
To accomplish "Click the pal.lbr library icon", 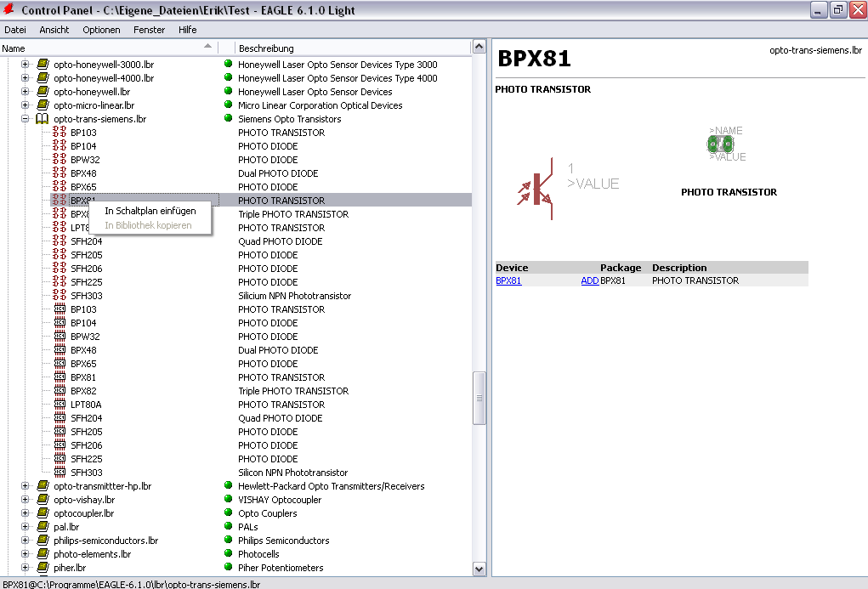I will click(43, 527).
